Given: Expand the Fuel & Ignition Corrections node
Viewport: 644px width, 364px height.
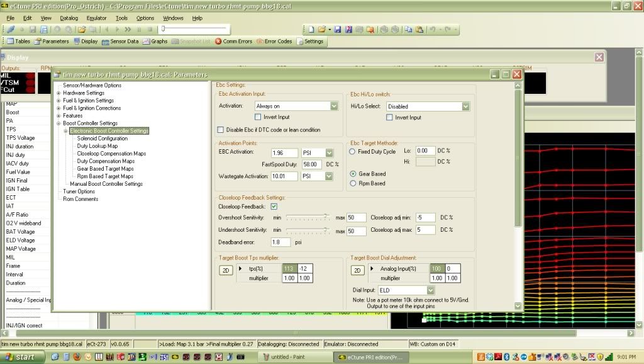Looking at the screenshot, I should (58, 108).
